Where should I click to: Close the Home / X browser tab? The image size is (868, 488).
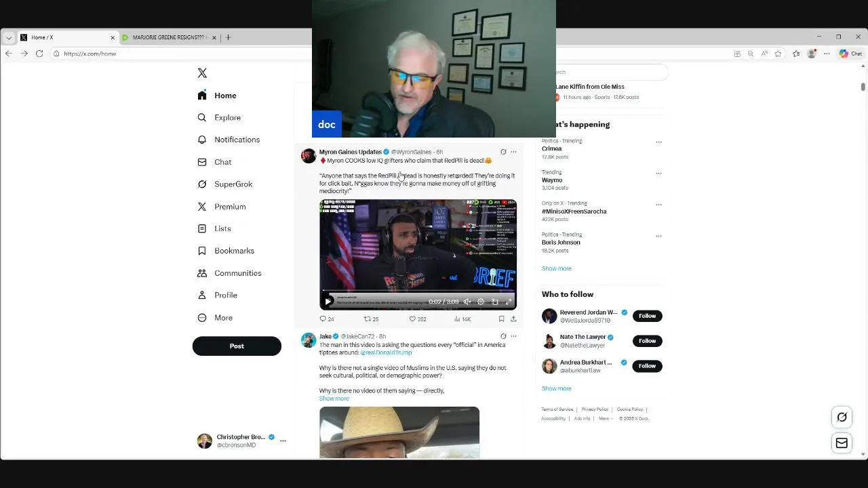113,37
